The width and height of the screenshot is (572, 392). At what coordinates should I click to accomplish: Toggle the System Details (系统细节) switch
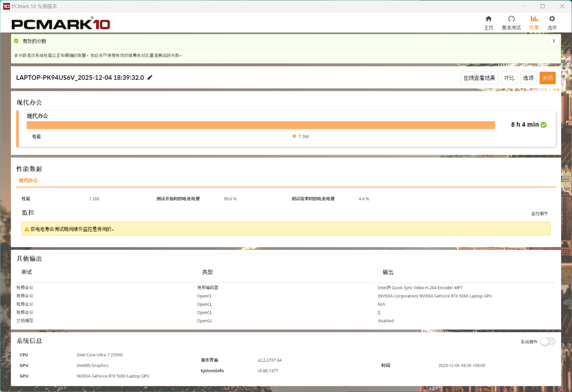(547, 341)
